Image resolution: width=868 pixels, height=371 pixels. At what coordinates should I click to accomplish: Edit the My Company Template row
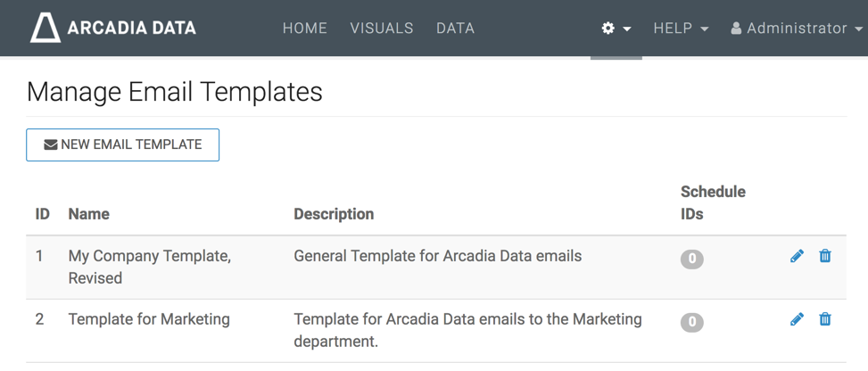tap(797, 256)
